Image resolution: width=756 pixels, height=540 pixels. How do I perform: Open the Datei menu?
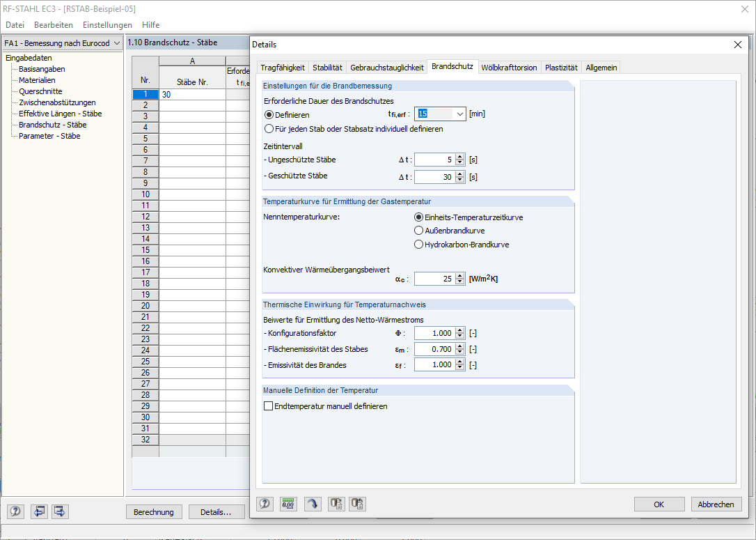pos(15,24)
